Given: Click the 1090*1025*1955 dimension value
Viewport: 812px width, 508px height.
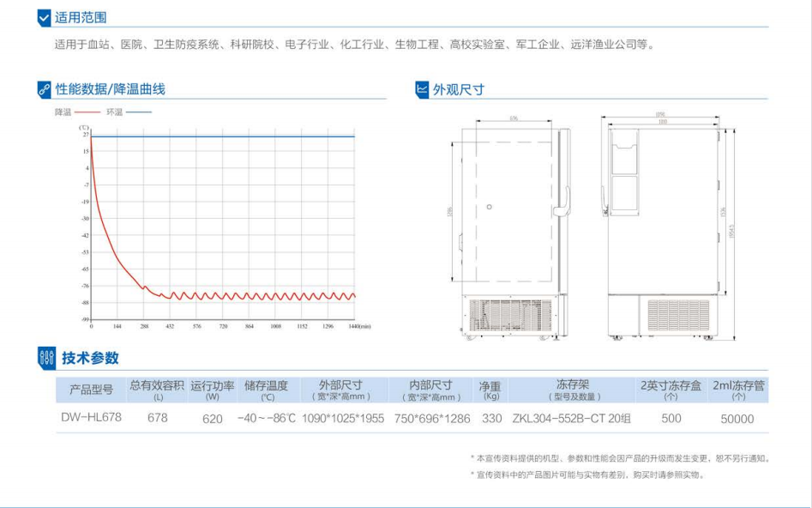Looking at the screenshot, I should point(343,419).
